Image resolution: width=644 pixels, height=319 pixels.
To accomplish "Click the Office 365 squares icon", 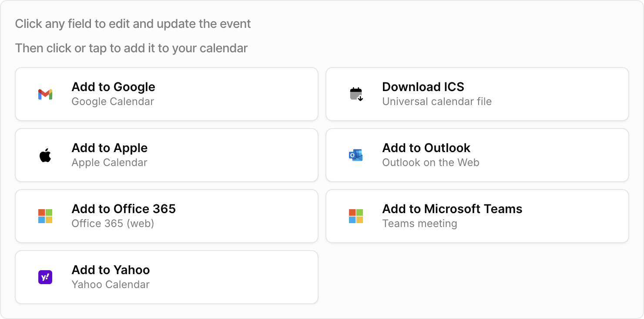I will 45,216.
